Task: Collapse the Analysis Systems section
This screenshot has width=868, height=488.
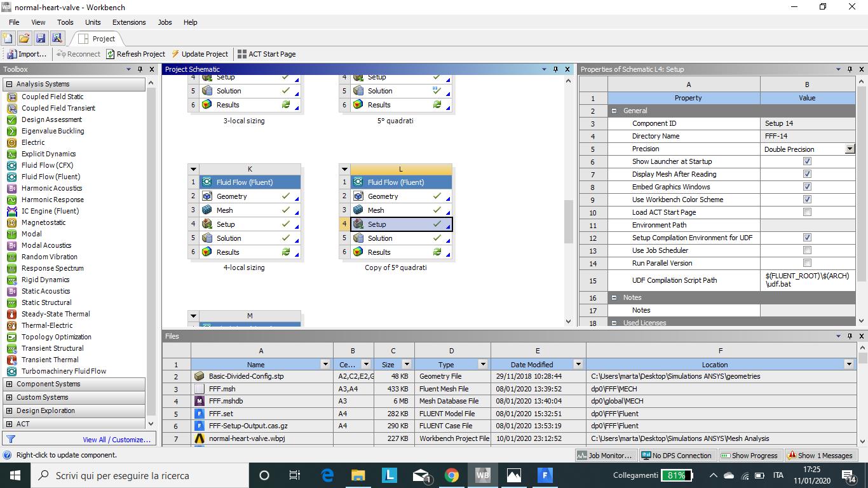Action: tap(9, 84)
